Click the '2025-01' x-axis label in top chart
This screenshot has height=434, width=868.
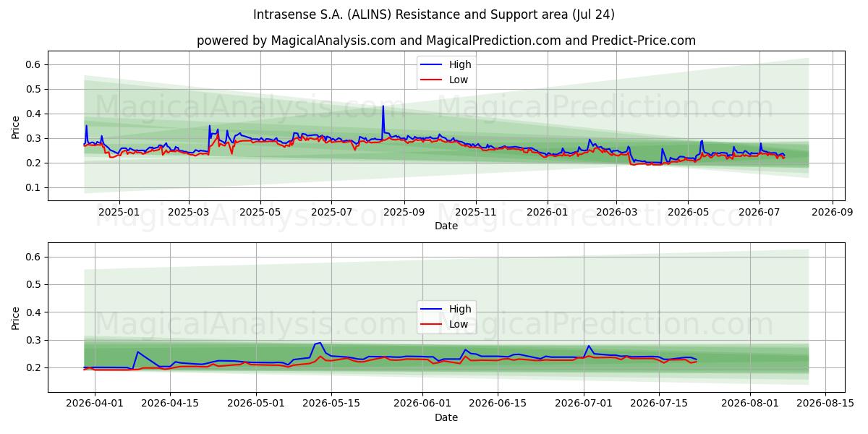click(x=119, y=212)
